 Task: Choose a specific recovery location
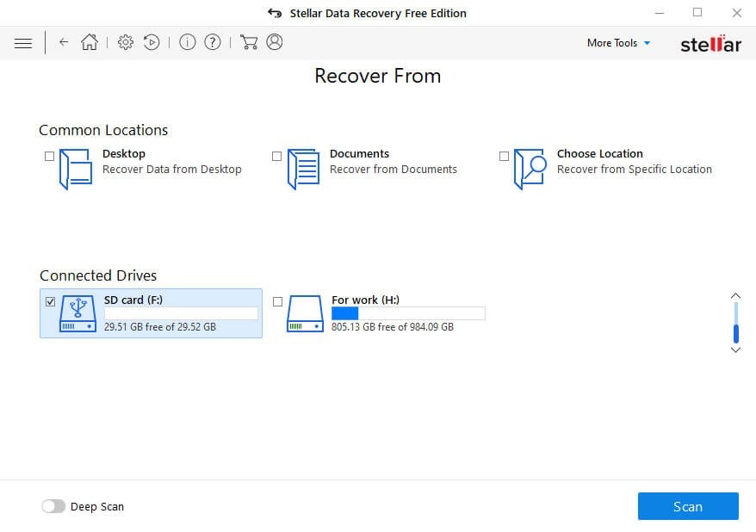pos(504,157)
